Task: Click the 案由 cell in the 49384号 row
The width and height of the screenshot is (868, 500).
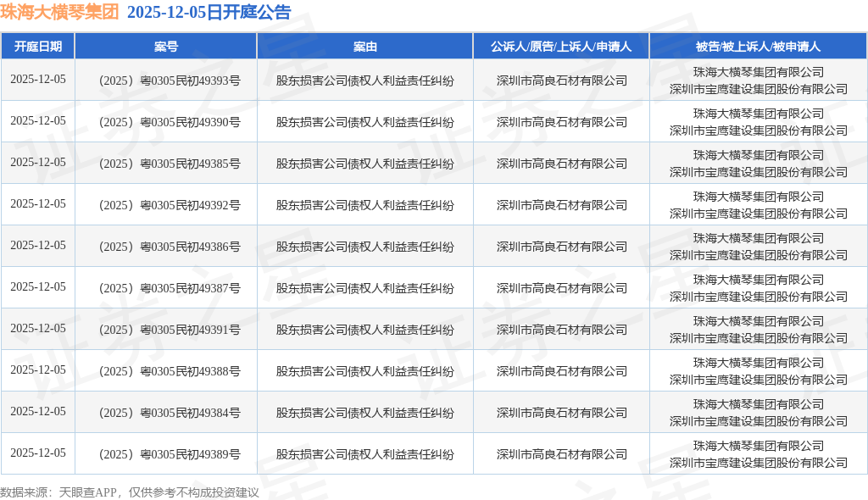Action: point(364,413)
